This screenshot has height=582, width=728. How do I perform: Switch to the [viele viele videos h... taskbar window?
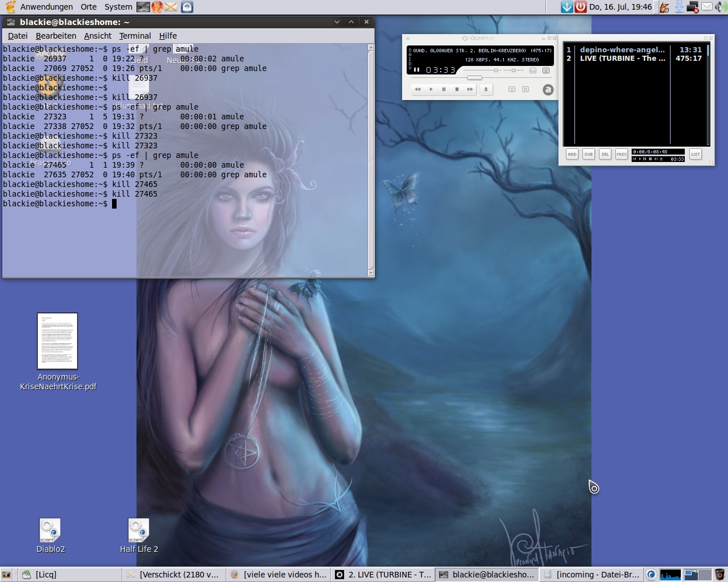tap(279, 575)
